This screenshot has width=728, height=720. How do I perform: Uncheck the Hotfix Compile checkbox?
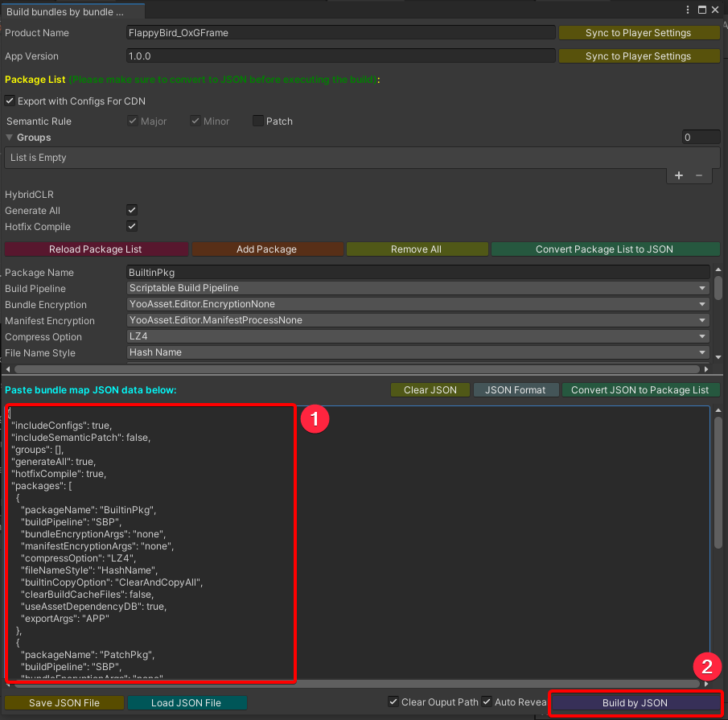(x=133, y=227)
